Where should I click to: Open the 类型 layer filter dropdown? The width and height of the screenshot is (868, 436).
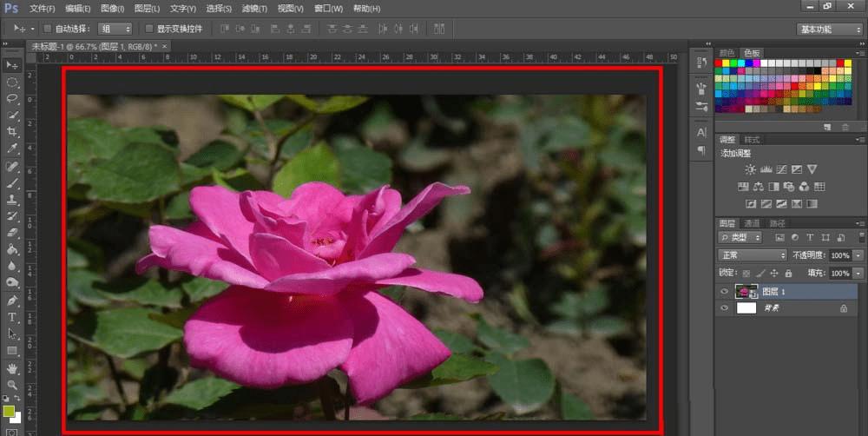tap(740, 237)
